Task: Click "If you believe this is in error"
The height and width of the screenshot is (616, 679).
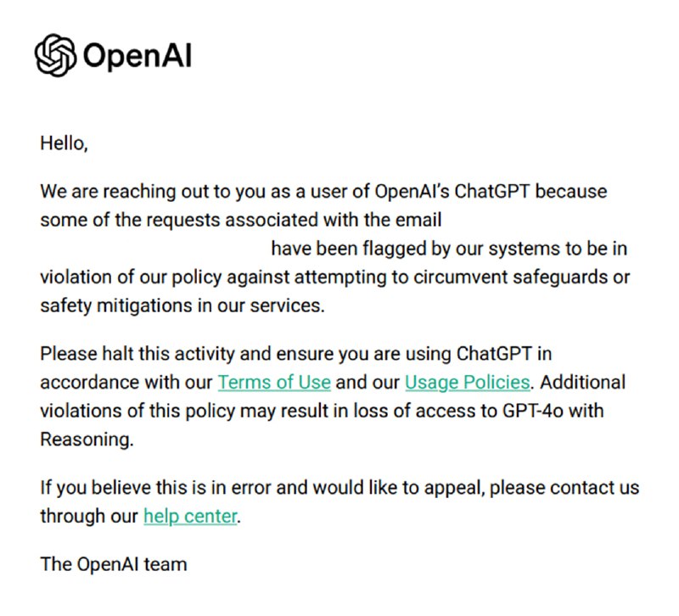Action: click(156, 488)
